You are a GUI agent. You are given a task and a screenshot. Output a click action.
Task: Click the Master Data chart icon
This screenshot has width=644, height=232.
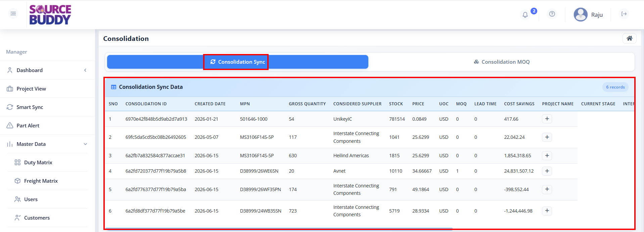click(x=10, y=144)
